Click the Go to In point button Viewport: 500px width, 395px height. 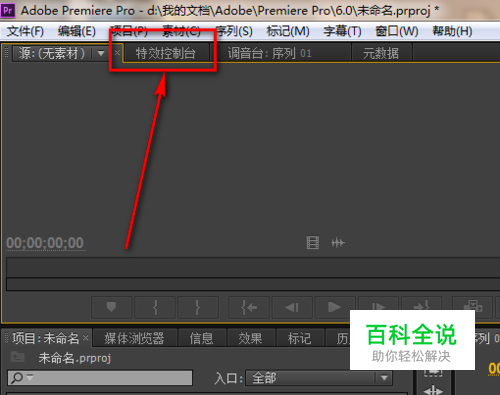click(x=249, y=307)
